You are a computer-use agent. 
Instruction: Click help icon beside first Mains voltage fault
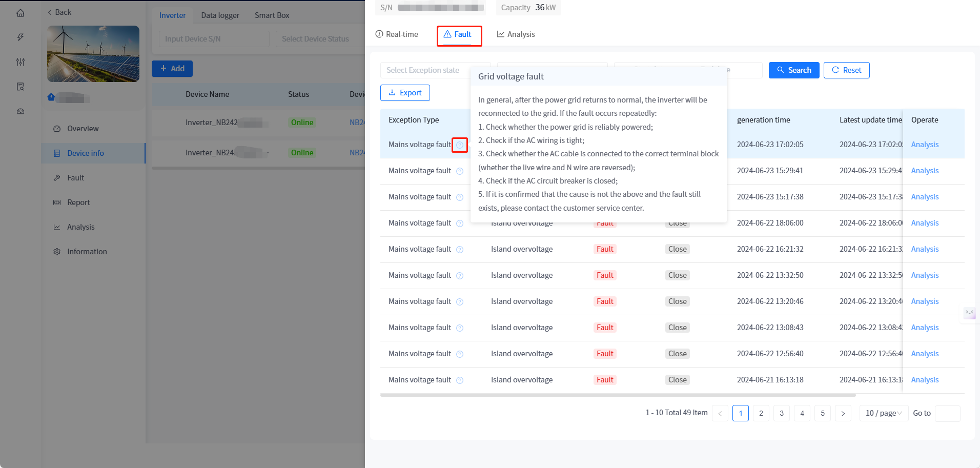tap(460, 145)
